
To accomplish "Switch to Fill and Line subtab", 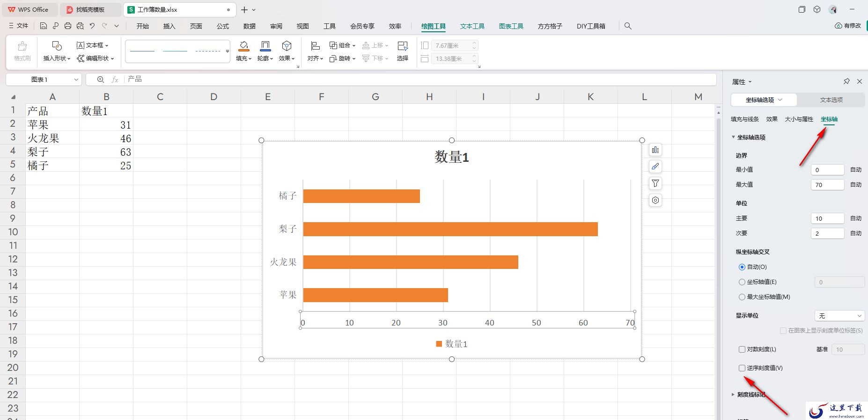I will click(x=745, y=119).
